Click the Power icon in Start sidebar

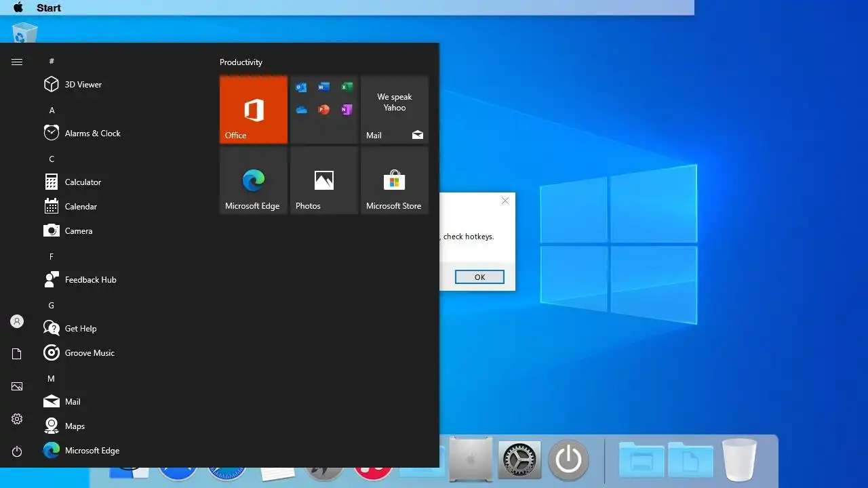[17, 451]
